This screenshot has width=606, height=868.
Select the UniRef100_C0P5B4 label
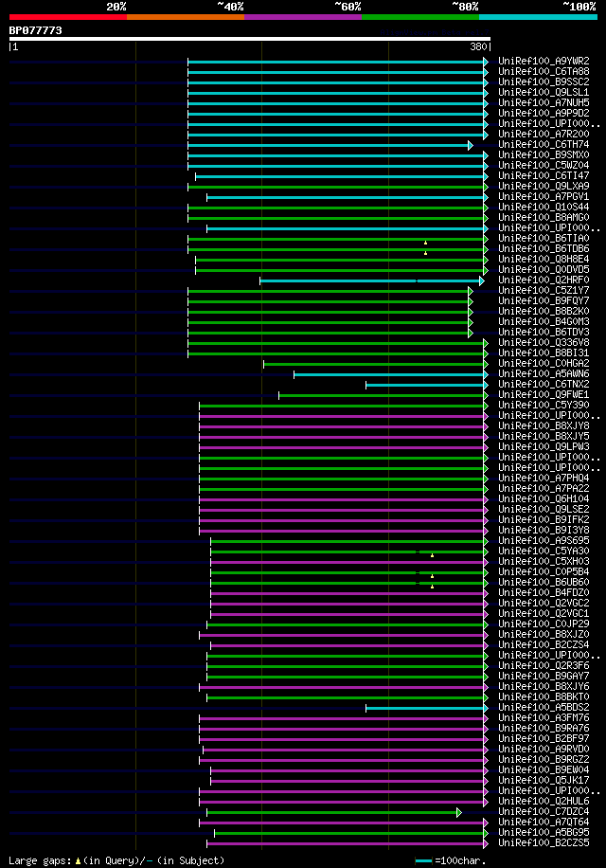click(x=544, y=571)
